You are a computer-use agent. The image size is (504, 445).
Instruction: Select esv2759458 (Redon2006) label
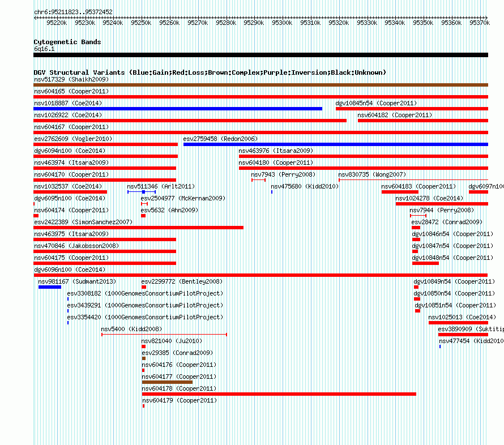coord(220,139)
